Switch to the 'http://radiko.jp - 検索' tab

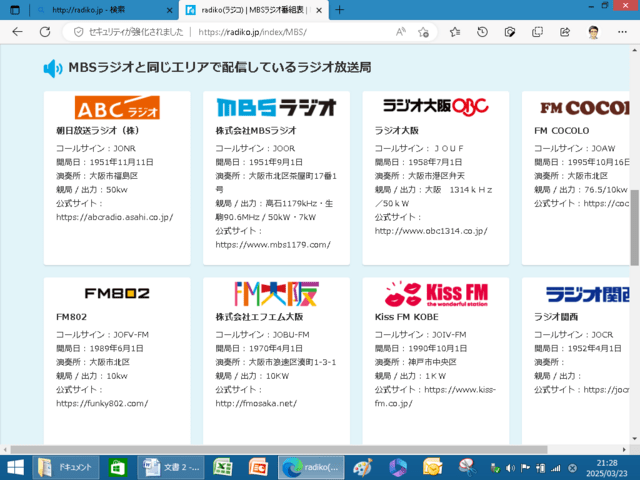tap(85, 9)
